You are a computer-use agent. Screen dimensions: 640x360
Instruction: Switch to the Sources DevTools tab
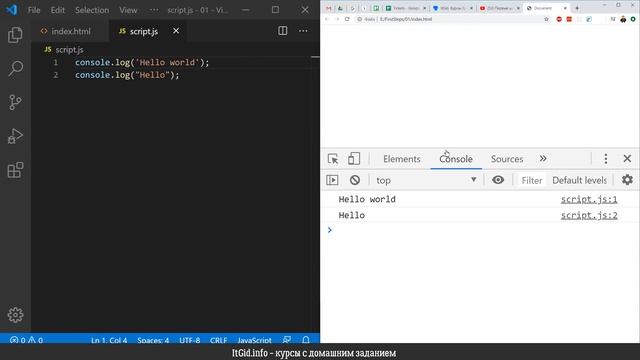(507, 159)
